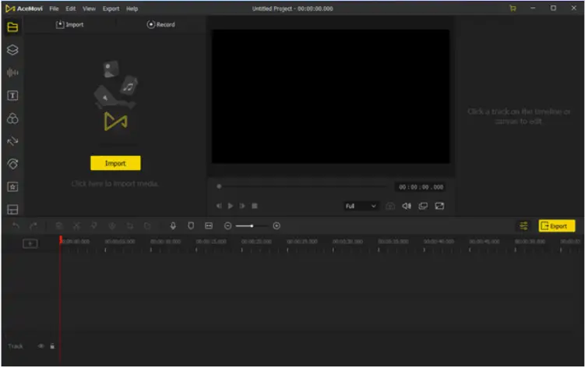The height and width of the screenshot is (368, 588).
Task: Take a snapshot with camera icon
Action: [391, 207]
